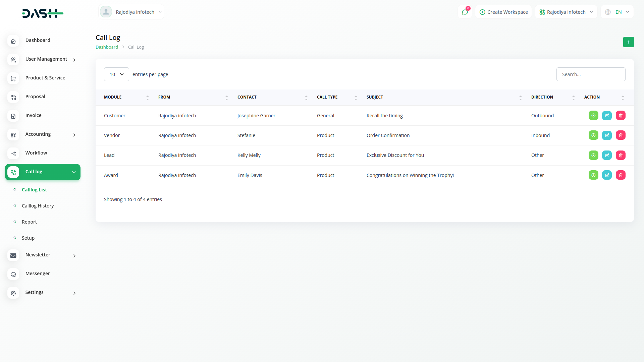This screenshot has width=644, height=362.
Task: Sort table by Direction column
Action: pos(573,98)
